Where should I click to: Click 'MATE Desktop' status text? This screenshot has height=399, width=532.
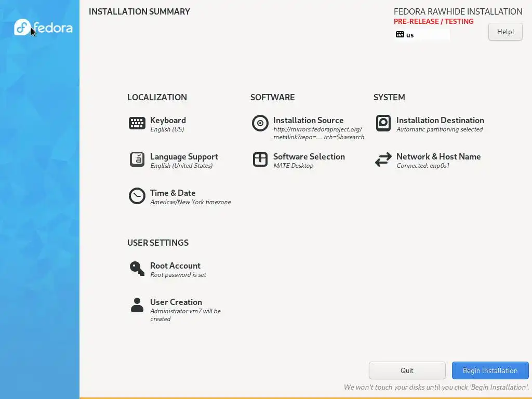click(293, 166)
